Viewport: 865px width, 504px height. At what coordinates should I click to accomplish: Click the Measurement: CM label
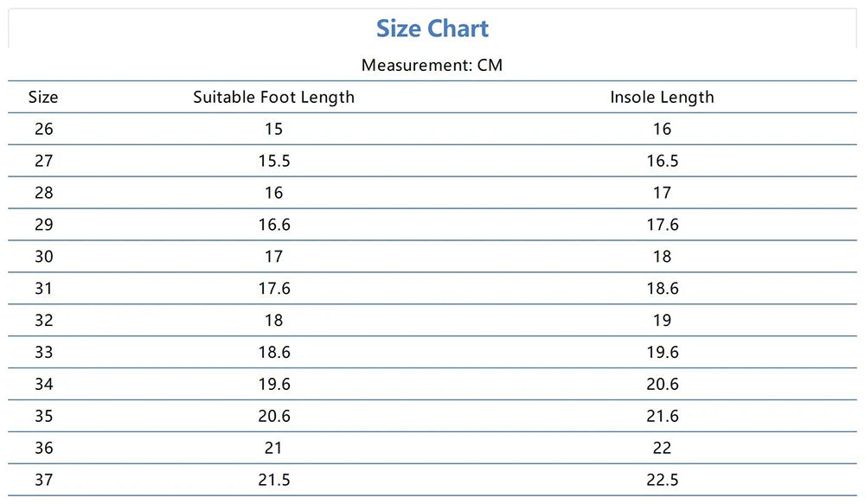[x=432, y=65]
